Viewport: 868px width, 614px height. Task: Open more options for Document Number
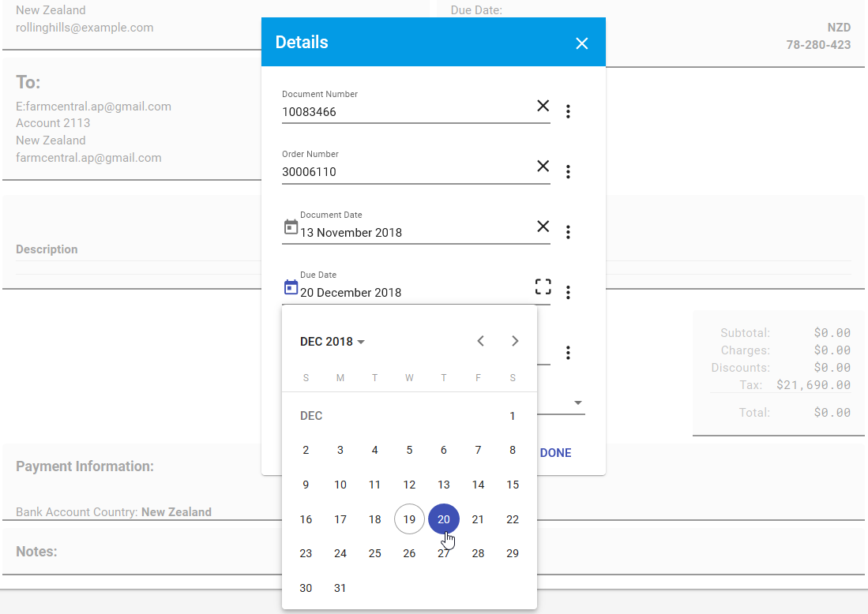click(568, 111)
